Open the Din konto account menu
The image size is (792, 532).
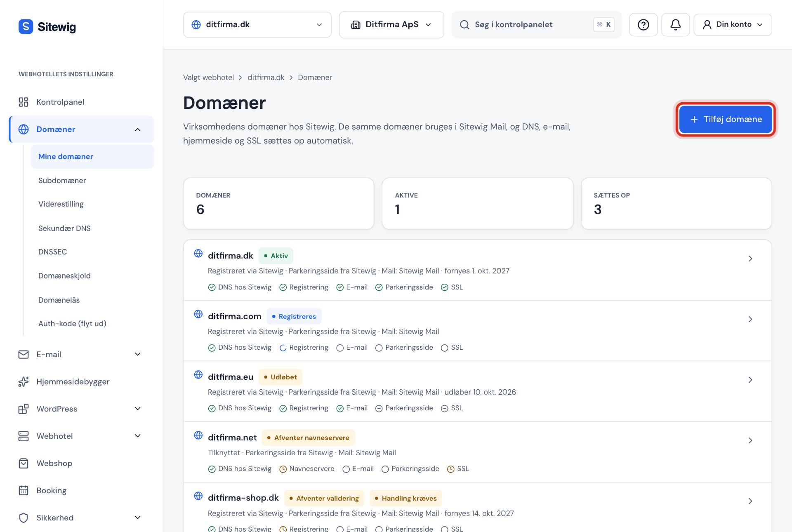click(x=733, y=25)
